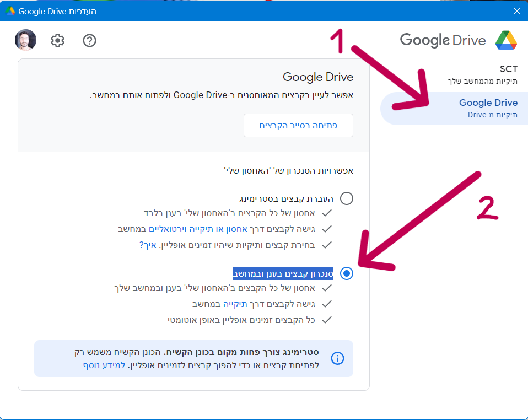Click checkmark beside 'אחסון של כל הקבצים בענן ובמחשב שלך'
The image size is (528, 420).
click(327, 288)
